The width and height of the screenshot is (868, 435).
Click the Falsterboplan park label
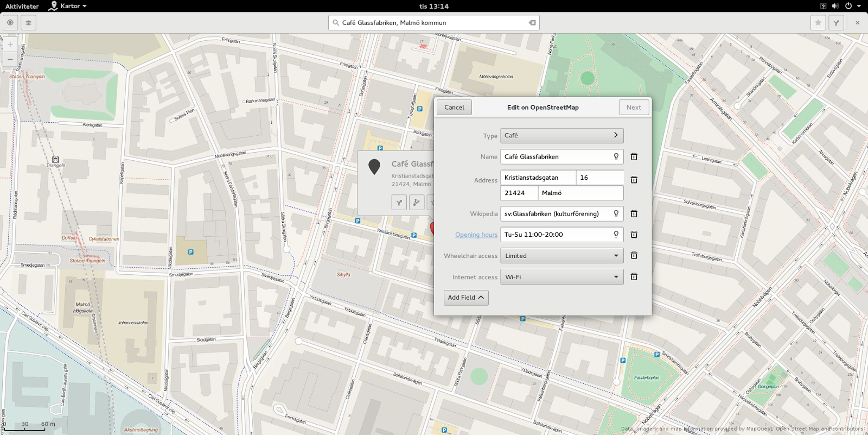point(647,378)
